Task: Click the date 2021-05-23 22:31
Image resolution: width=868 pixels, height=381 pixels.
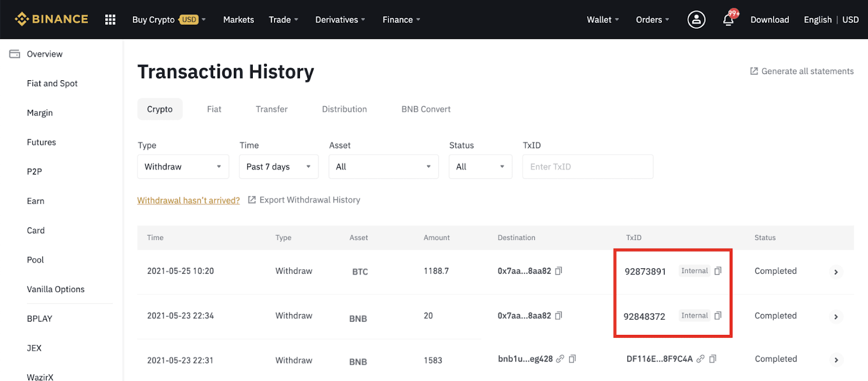Action: pos(180,360)
